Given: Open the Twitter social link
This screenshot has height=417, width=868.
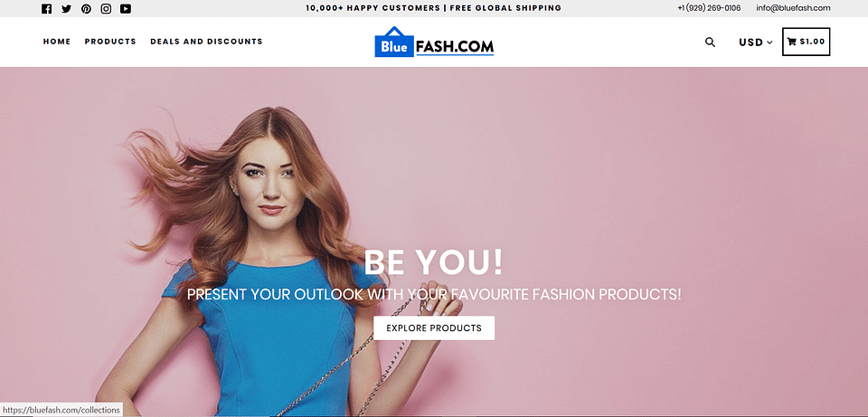Looking at the screenshot, I should (x=66, y=9).
